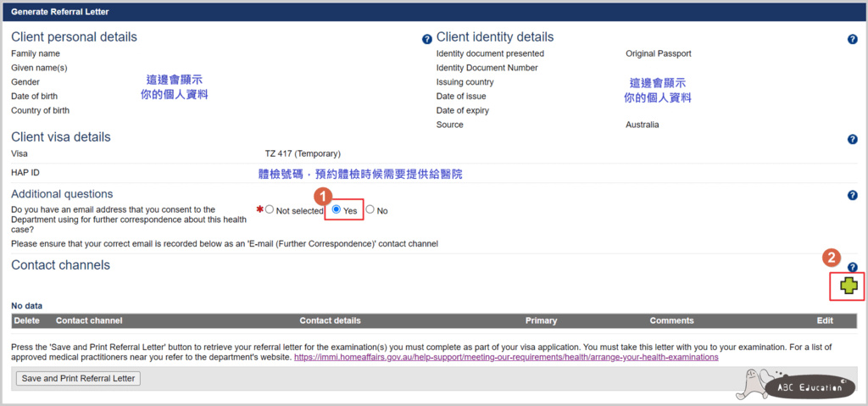Screen dimensions: 868x406
Task: Select the Yes radio button
Action: click(336, 210)
